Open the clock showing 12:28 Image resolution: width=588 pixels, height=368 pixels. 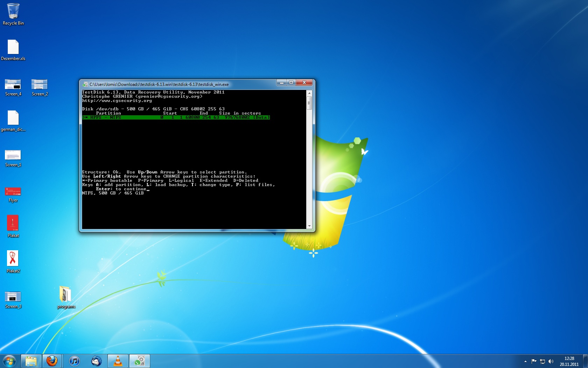click(569, 361)
